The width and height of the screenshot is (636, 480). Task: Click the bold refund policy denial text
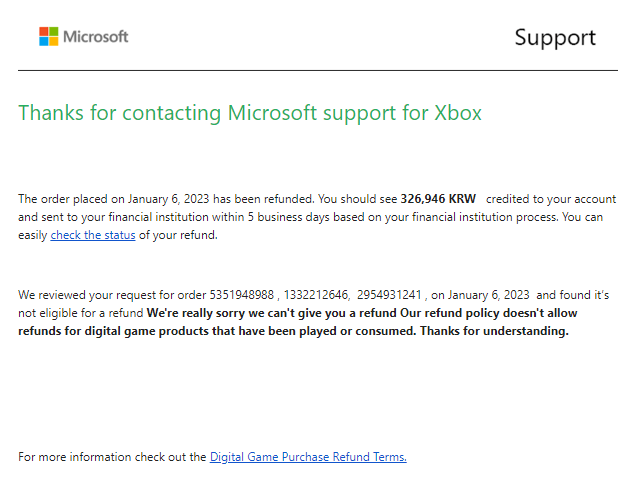click(298, 322)
